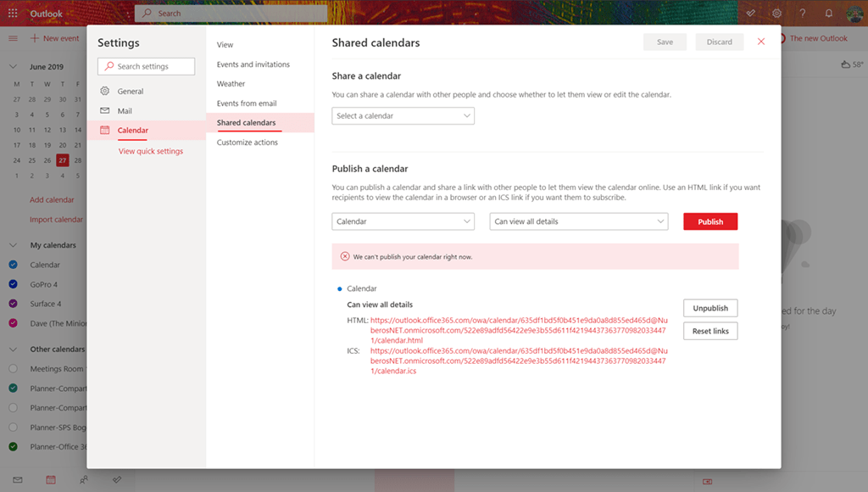The width and height of the screenshot is (868, 492).
Task: Collapse June 2019 mini calendar
Action: (14, 66)
